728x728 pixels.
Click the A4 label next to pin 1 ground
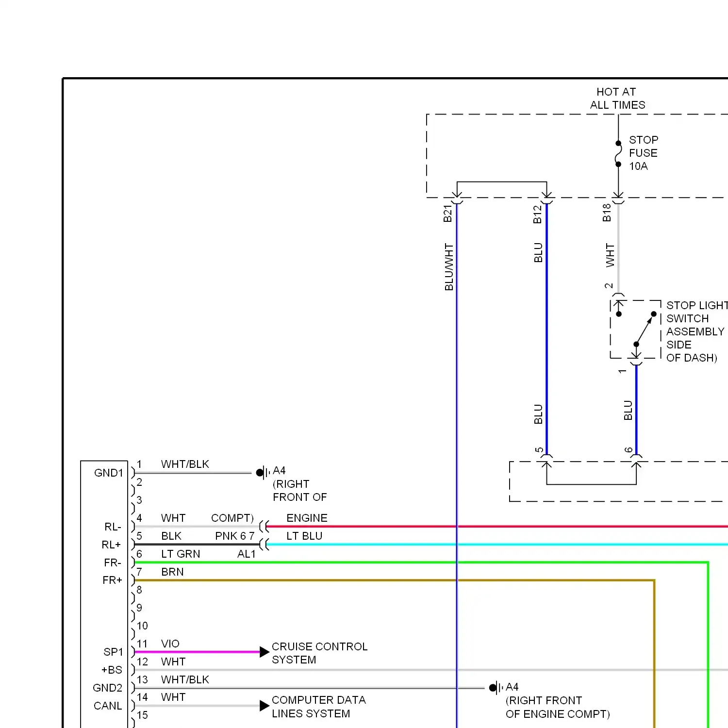pos(279,470)
